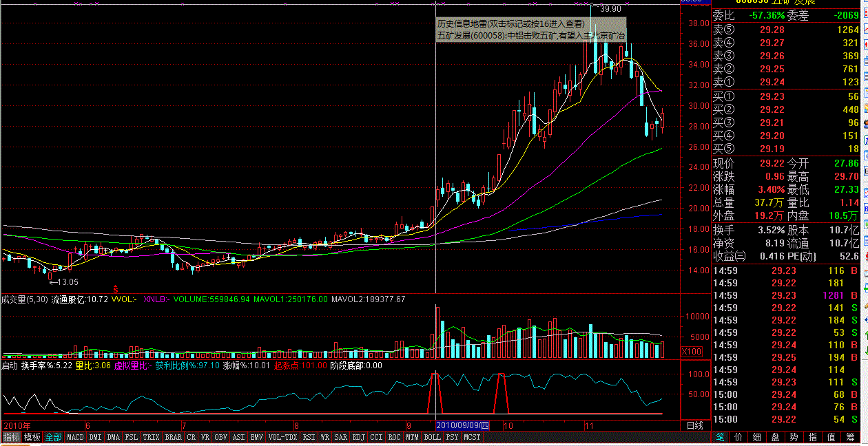The image size is (868, 446).
Task: Open the 指 tab
Action: [x=813, y=437]
